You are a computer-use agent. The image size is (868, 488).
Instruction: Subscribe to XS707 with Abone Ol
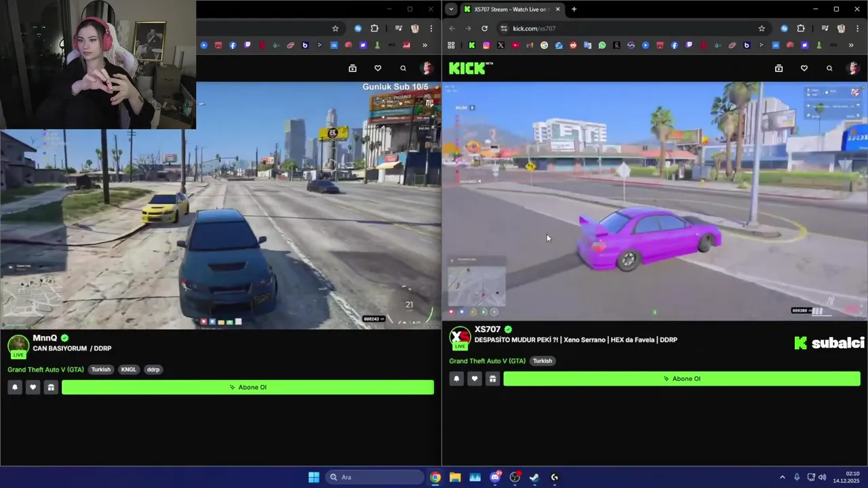(682, 379)
